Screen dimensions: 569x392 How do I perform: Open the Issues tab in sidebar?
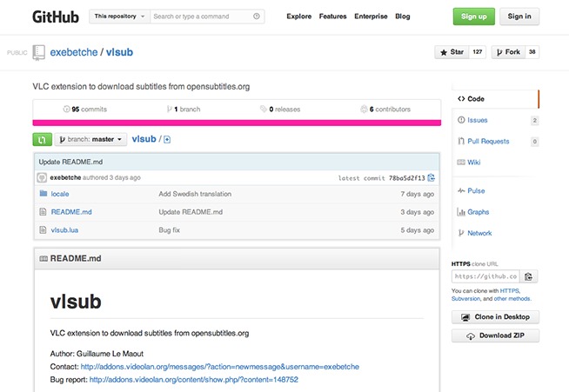coord(478,120)
